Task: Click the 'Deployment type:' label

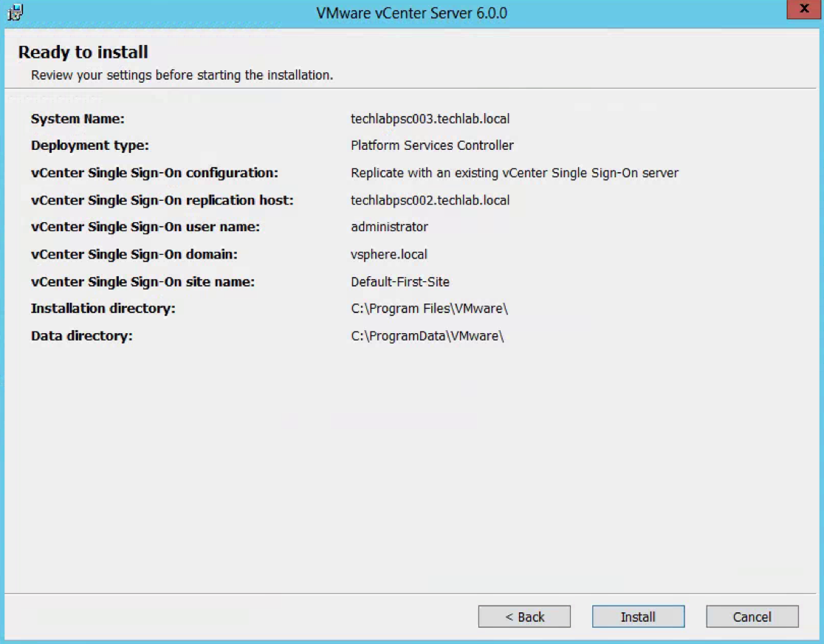Action: pos(90,145)
